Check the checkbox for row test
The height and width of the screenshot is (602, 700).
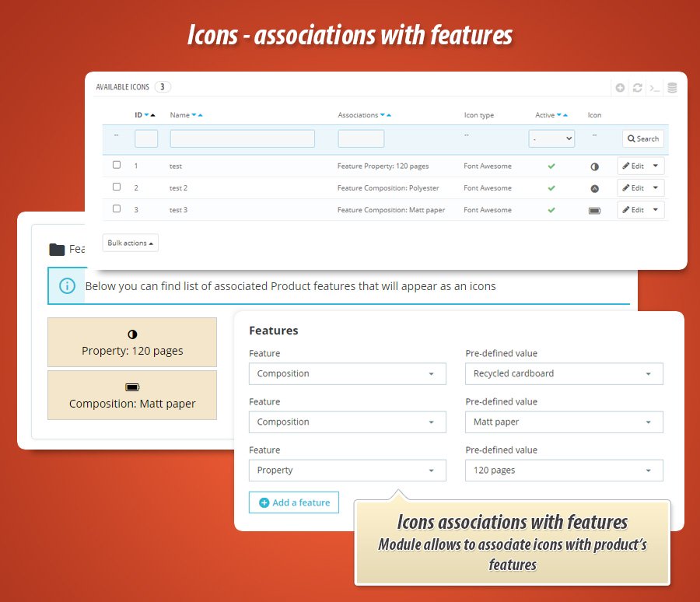pos(117,165)
